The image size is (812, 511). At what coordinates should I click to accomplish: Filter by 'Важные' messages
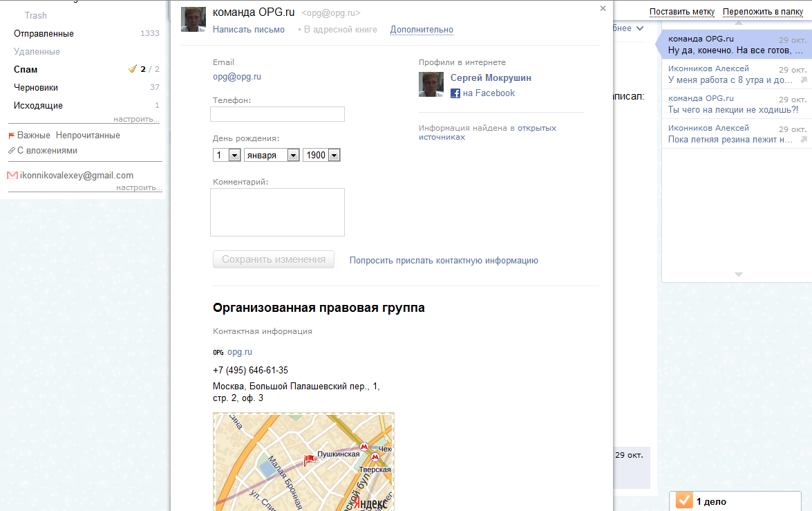tap(34, 136)
